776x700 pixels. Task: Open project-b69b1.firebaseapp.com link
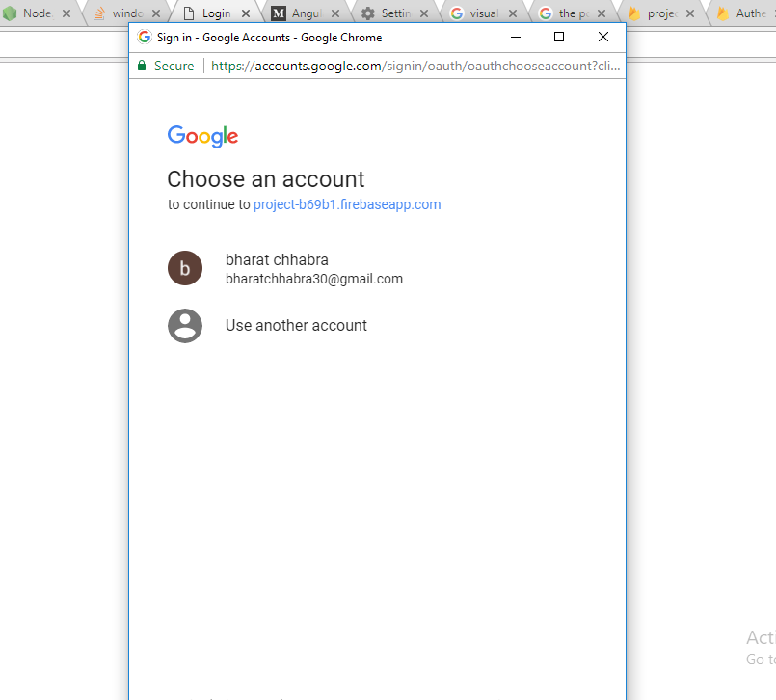(x=347, y=204)
